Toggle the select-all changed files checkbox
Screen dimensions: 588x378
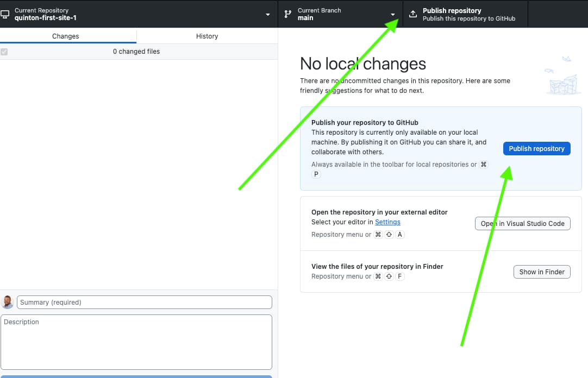pos(4,52)
